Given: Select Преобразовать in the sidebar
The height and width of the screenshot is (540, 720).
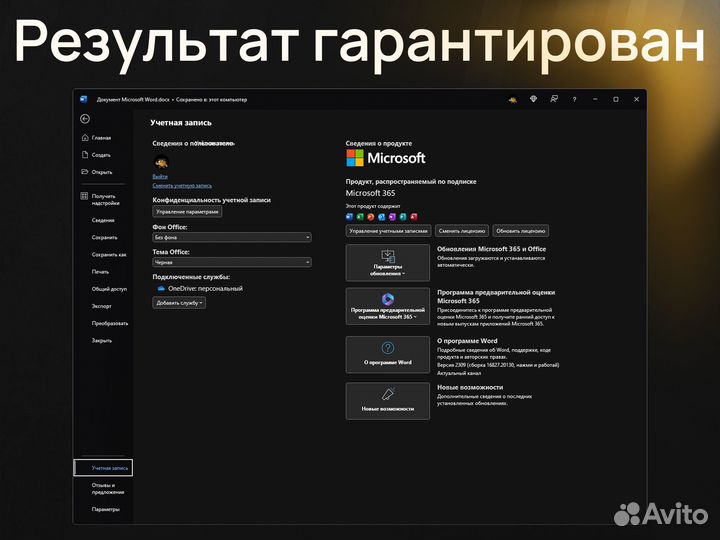Looking at the screenshot, I should pyautogui.click(x=110, y=323).
